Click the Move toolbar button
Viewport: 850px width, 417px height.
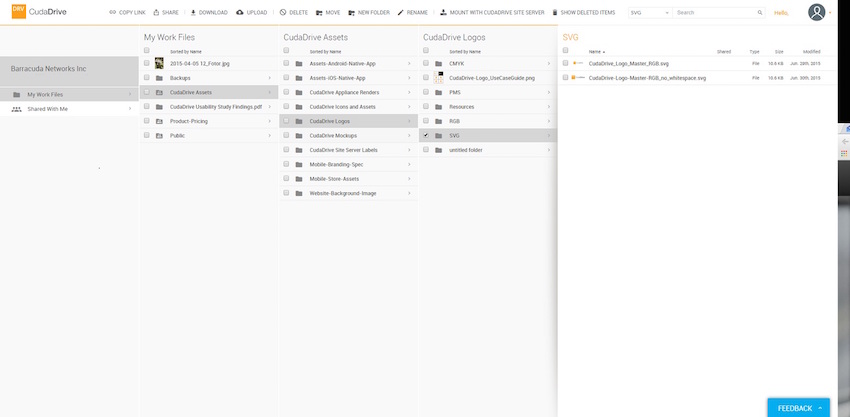point(327,12)
